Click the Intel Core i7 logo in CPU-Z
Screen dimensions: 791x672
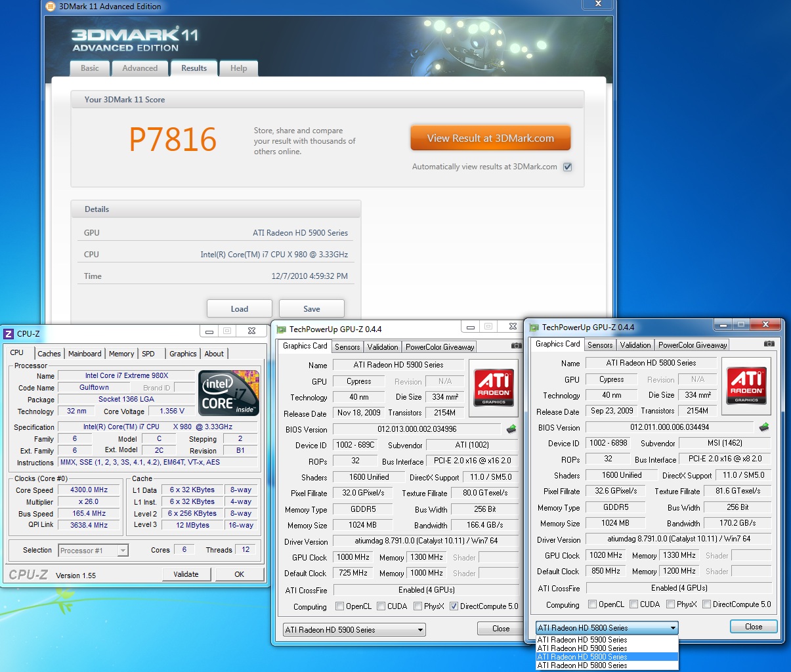point(229,393)
